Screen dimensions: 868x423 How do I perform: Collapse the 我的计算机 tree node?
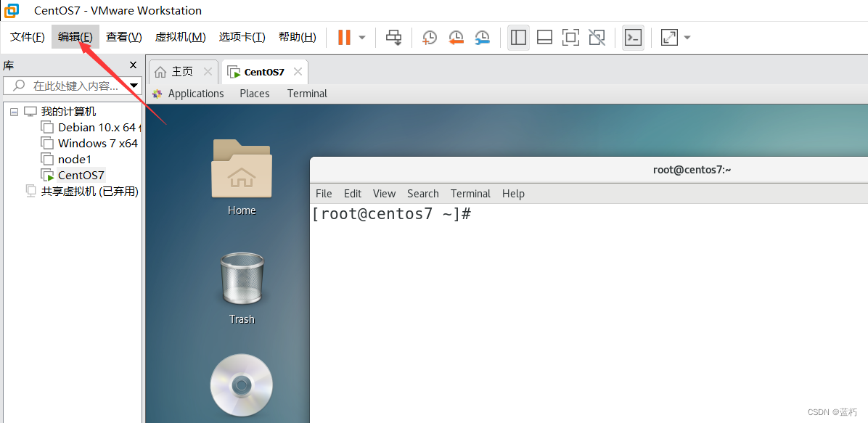point(15,112)
